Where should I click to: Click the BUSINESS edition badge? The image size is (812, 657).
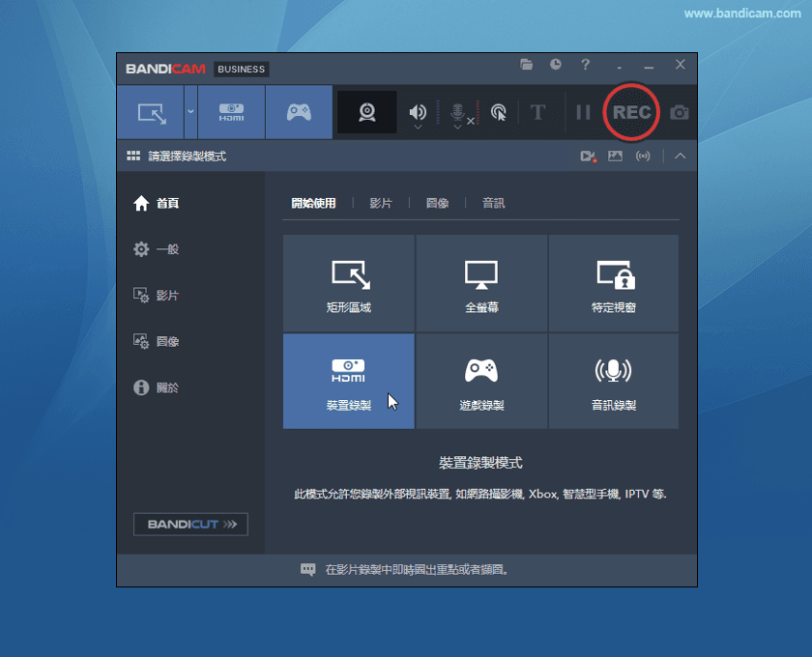[242, 69]
